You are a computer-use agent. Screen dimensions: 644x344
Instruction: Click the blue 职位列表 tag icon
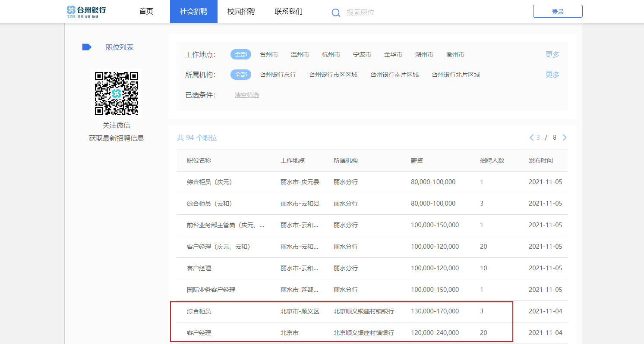87,47
